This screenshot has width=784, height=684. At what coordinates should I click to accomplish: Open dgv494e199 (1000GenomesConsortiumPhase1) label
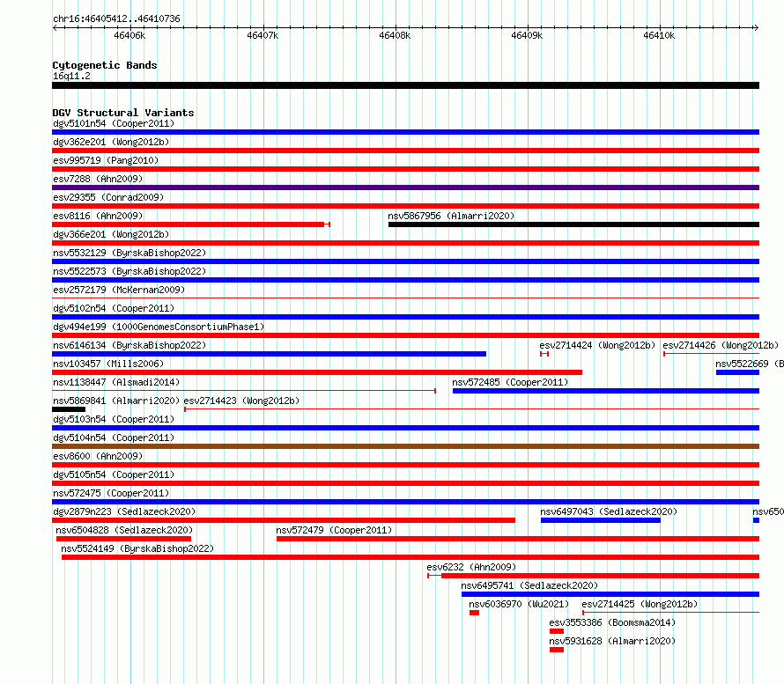(159, 327)
